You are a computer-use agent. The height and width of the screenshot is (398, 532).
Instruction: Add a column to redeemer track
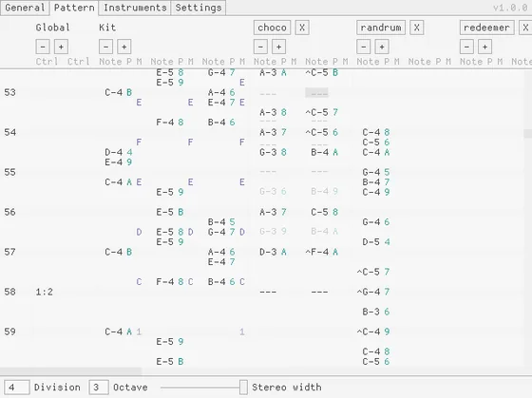485,47
